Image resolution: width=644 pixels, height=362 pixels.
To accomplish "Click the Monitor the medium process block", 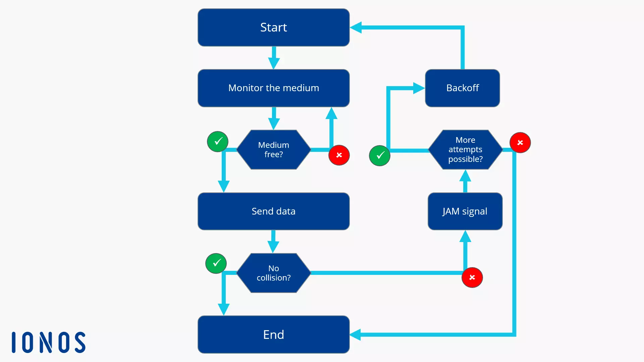I will coord(273,87).
